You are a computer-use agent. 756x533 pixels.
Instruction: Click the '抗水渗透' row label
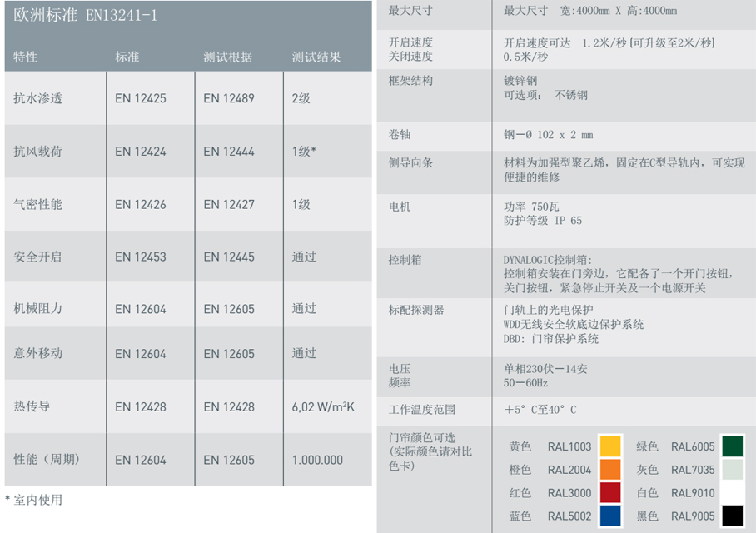(37, 98)
